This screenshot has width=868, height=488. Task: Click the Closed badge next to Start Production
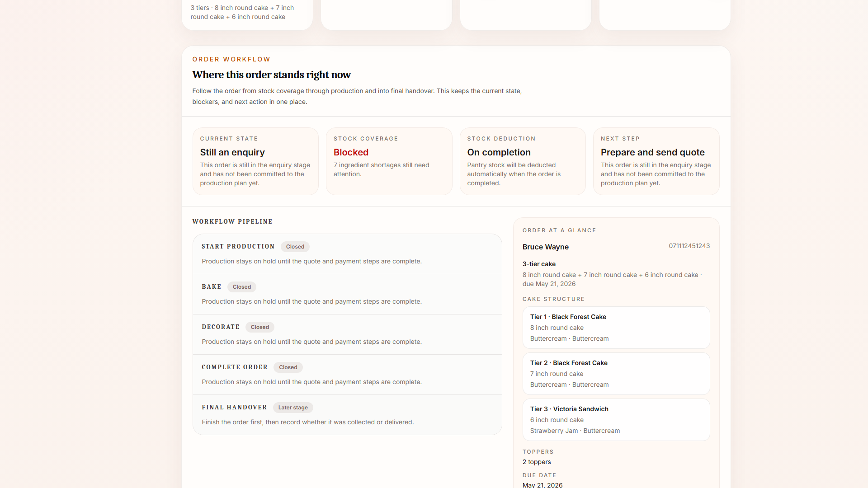(295, 247)
